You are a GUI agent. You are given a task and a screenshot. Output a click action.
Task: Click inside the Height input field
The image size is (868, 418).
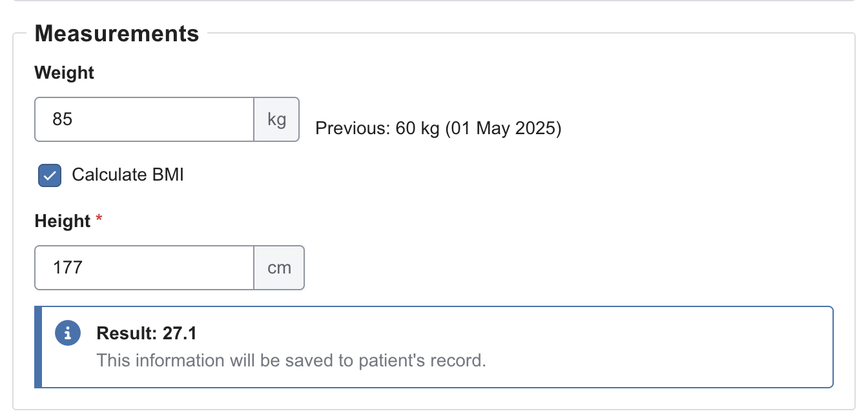(142, 268)
